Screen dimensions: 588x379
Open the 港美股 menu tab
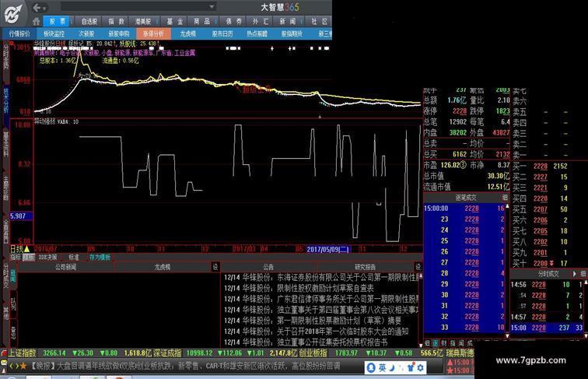[143, 21]
